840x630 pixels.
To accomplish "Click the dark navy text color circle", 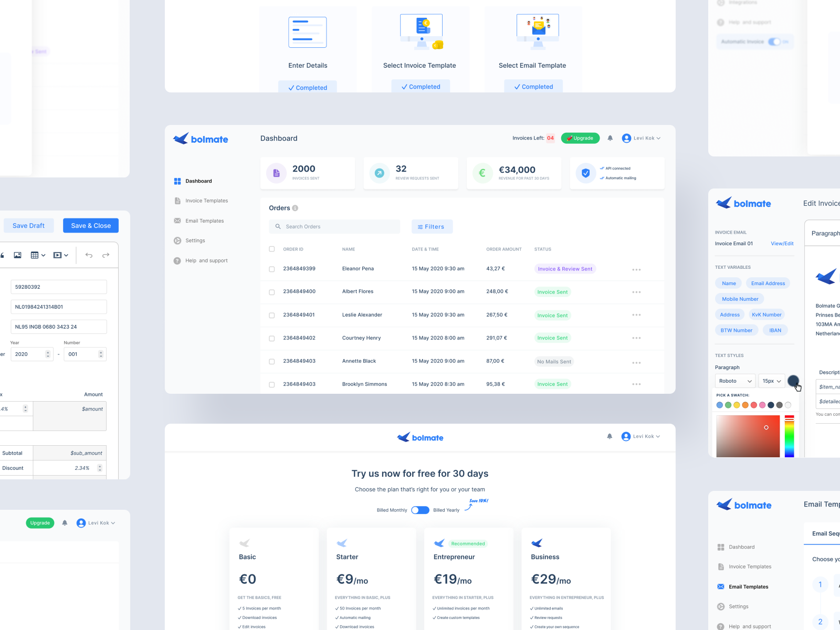I will 793,381.
